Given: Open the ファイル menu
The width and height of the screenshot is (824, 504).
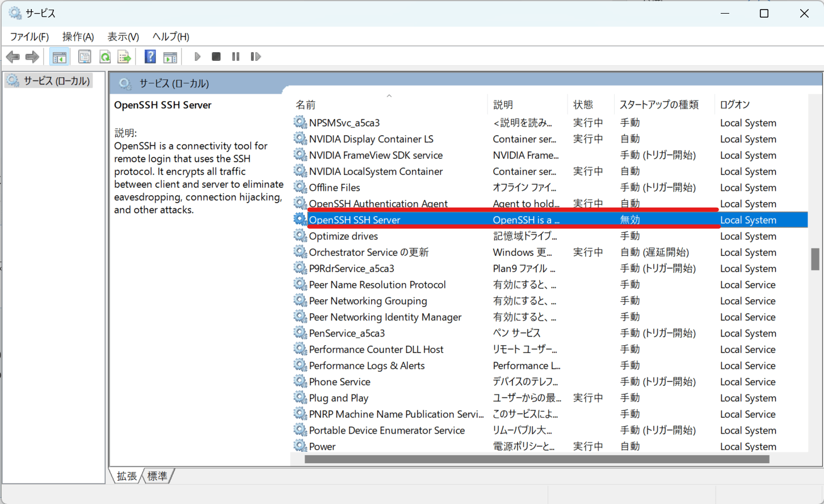Looking at the screenshot, I should click(x=28, y=36).
